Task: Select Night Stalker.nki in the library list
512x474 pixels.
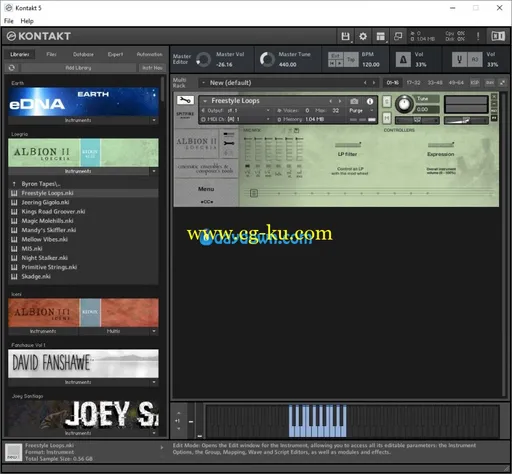Action: coord(83,258)
